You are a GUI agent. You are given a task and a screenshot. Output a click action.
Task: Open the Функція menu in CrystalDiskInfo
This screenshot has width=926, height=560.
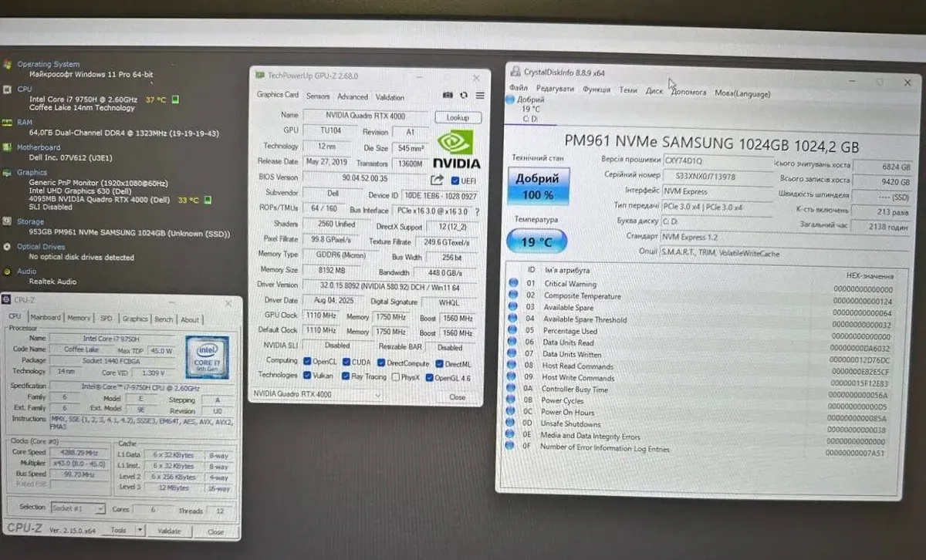[596, 90]
